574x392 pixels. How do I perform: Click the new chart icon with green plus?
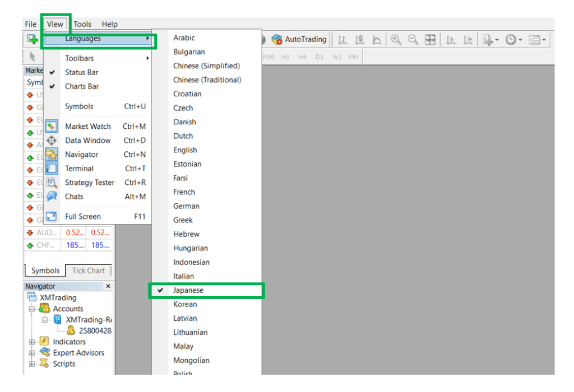pyautogui.click(x=32, y=39)
